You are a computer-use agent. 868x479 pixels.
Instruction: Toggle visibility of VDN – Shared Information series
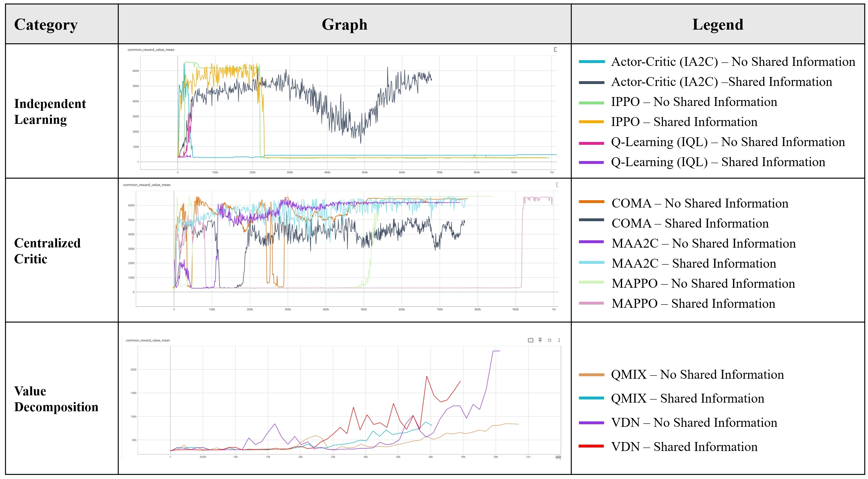pos(684,447)
